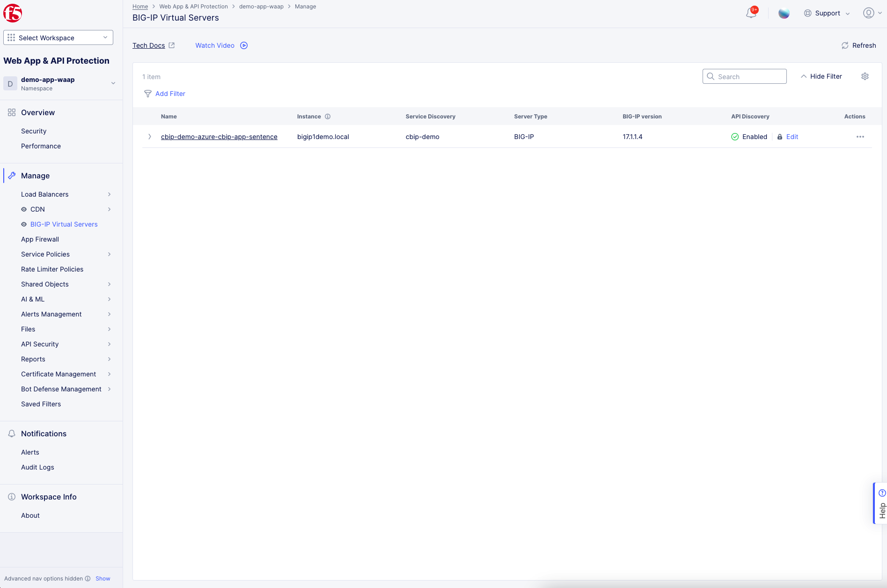
Task: Click the table settings gear icon
Action: [x=865, y=76]
